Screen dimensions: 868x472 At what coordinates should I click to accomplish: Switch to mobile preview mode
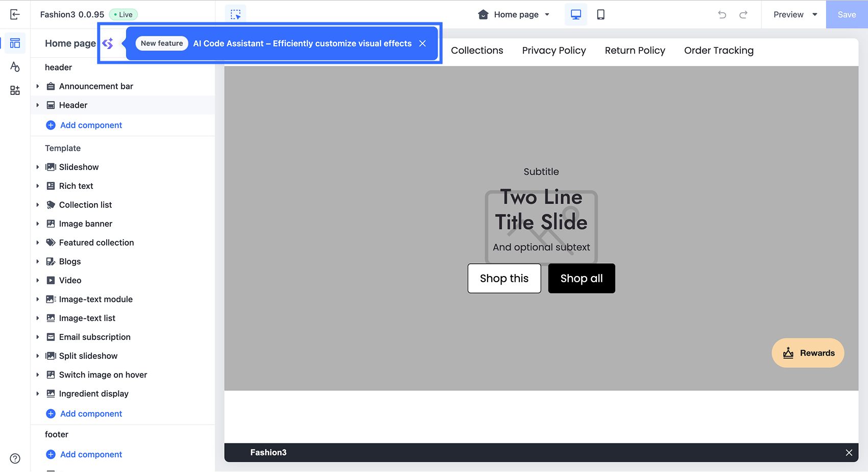[x=601, y=14]
